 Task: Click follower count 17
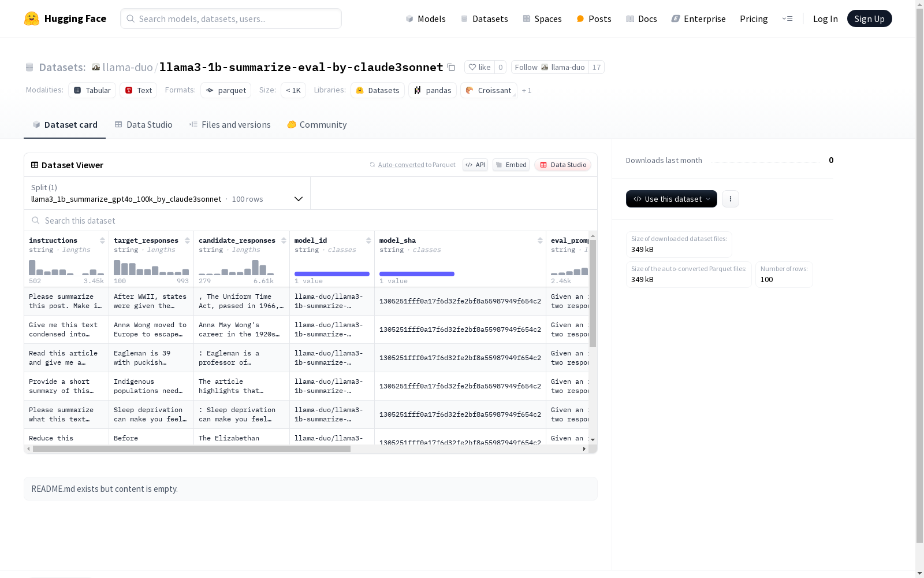pos(597,67)
